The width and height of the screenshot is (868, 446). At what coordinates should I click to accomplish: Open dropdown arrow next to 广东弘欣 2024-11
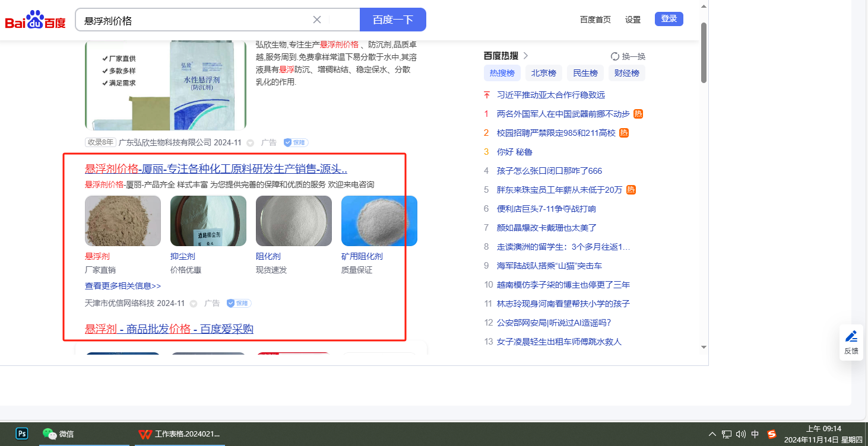point(251,143)
